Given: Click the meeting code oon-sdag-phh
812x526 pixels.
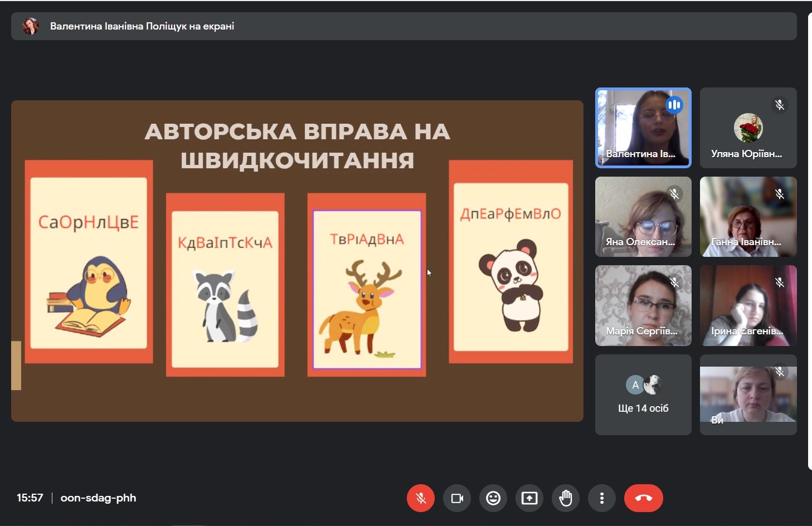Looking at the screenshot, I should click(98, 498).
